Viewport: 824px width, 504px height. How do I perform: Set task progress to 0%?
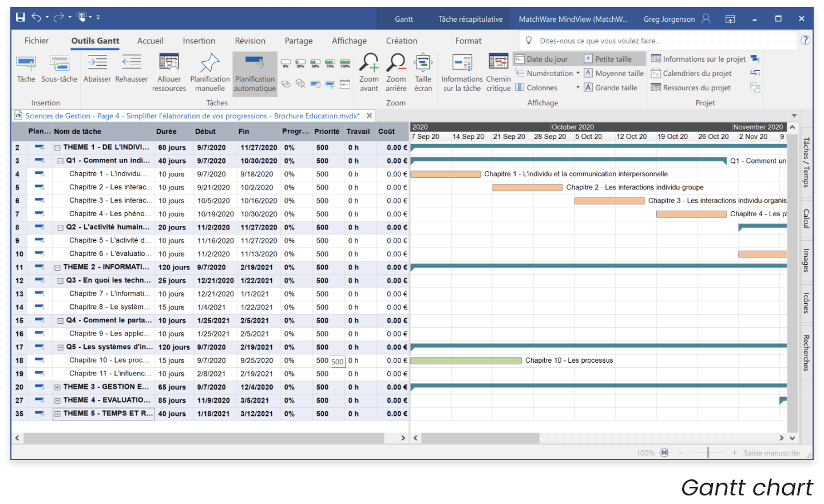tap(286, 64)
